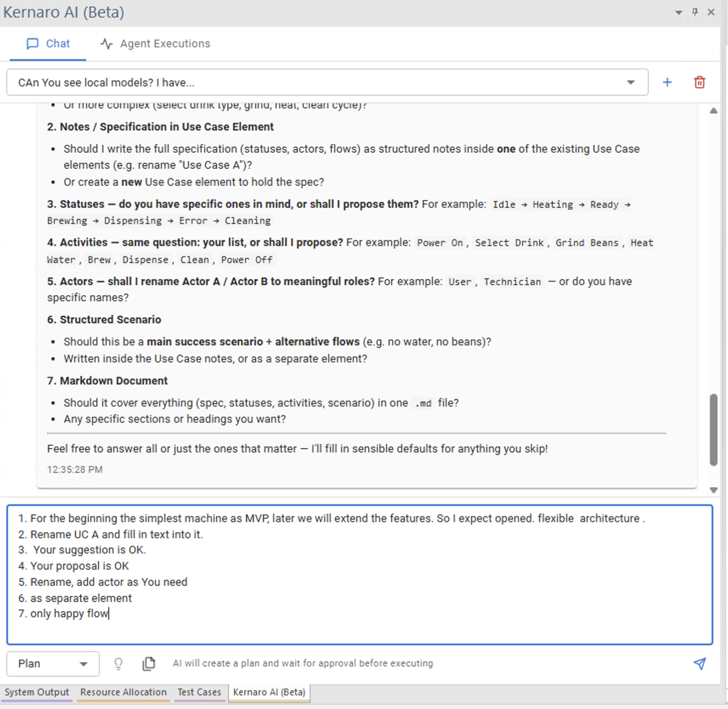This screenshot has height=709, width=728.
Task: Click the 'Select Drink' code example text
Action: 509,243
